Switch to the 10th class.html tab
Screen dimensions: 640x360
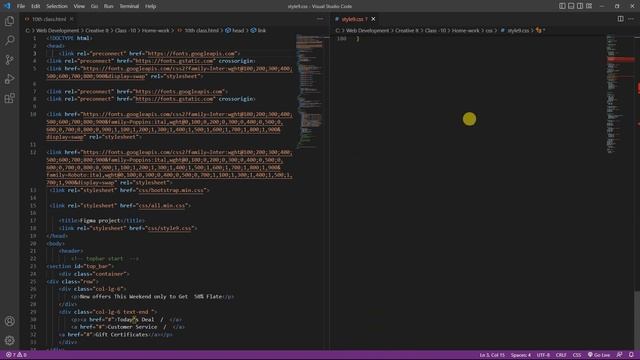coord(49,19)
